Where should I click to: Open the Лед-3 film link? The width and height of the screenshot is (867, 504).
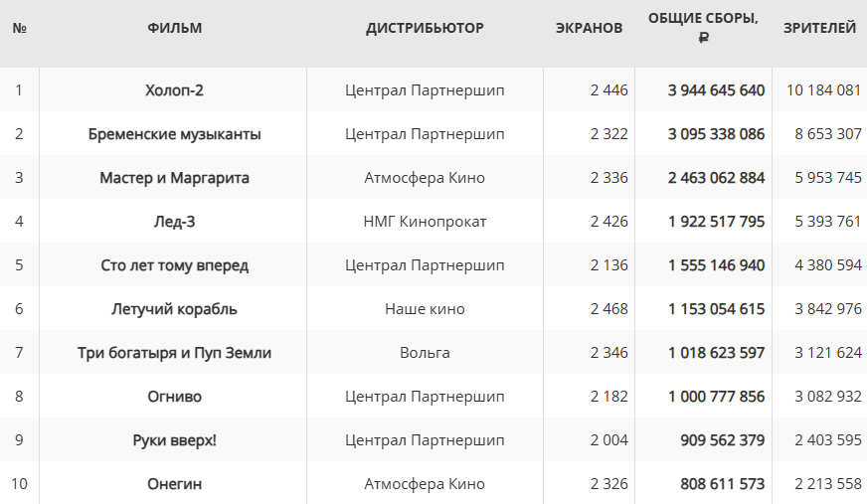(174, 222)
